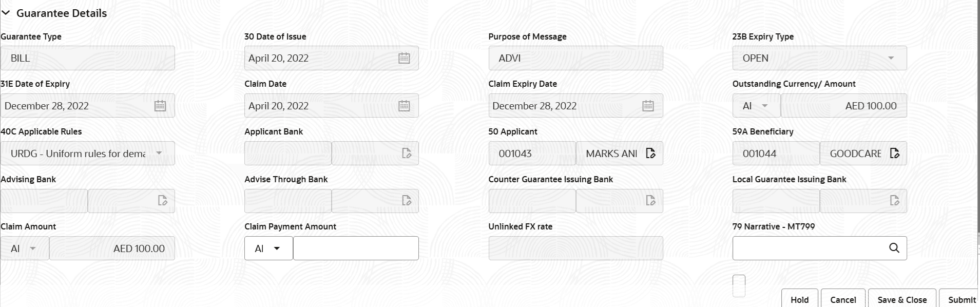Open the calendar for Claim Date

[x=404, y=105]
